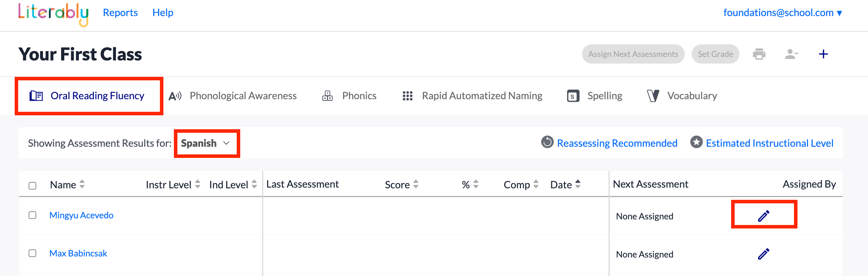Click the Estimated Instructional Level star icon
The height and width of the screenshot is (276, 868).
click(696, 142)
